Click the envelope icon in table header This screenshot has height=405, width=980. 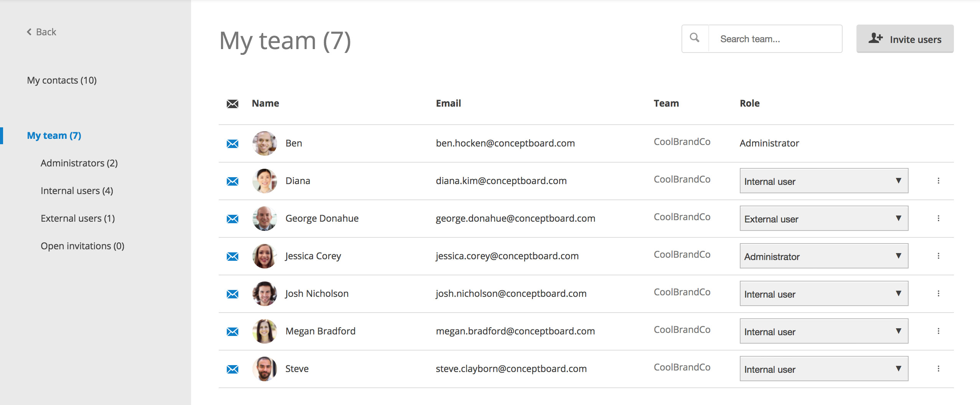coord(233,104)
